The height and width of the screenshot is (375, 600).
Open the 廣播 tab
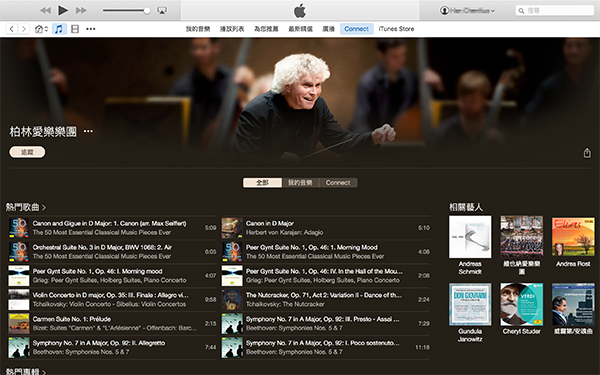click(x=328, y=29)
